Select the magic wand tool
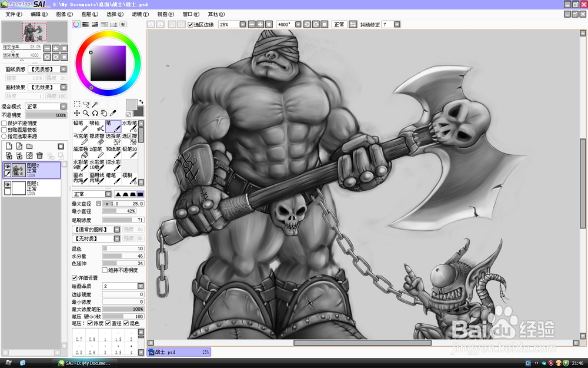 pos(95,104)
